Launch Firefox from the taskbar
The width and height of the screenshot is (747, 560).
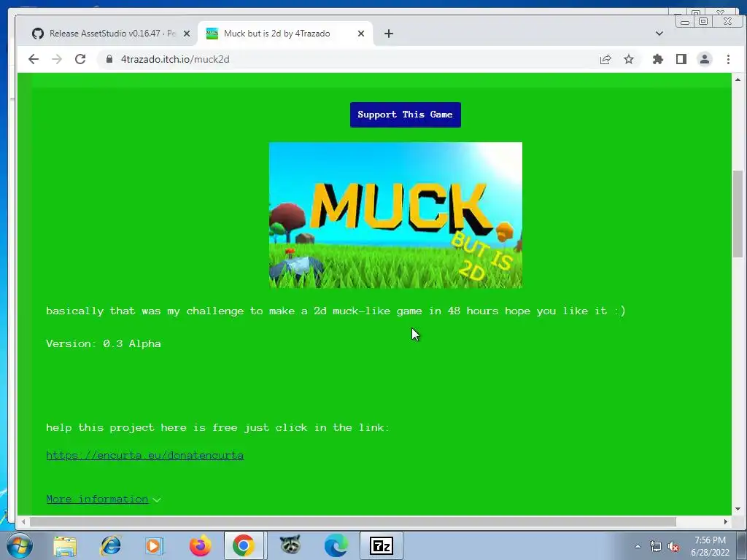(200, 545)
